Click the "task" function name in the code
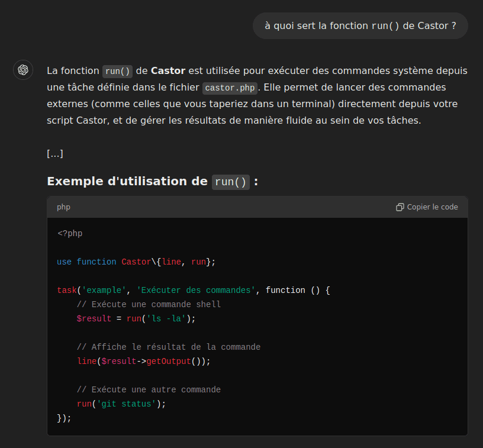The width and height of the screenshot is (483, 448). [67, 290]
